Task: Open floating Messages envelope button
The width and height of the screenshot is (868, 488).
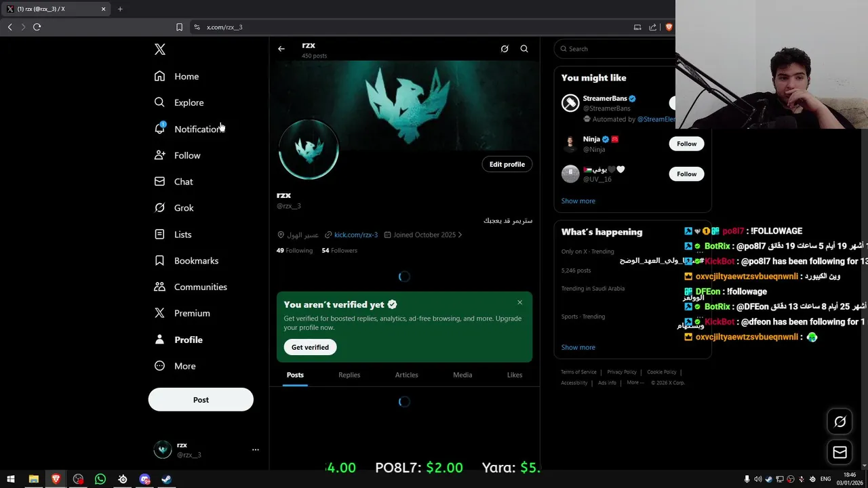Action: pyautogui.click(x=840, y=452)
